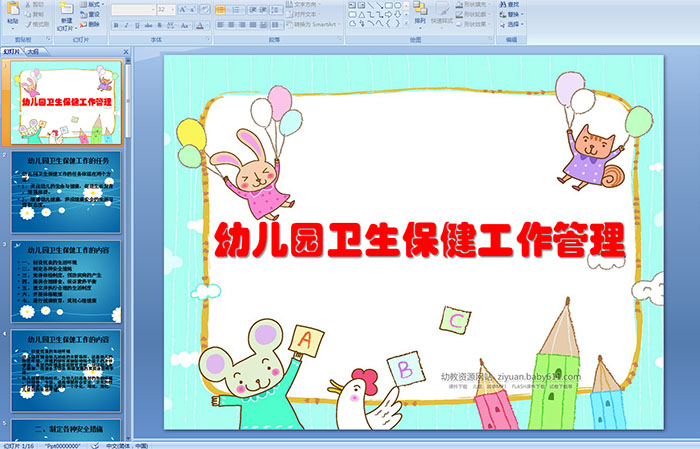The width and height of the screenshot is (700, 449).
Task: Click the Grow Font icon
Action: point(183,9)
